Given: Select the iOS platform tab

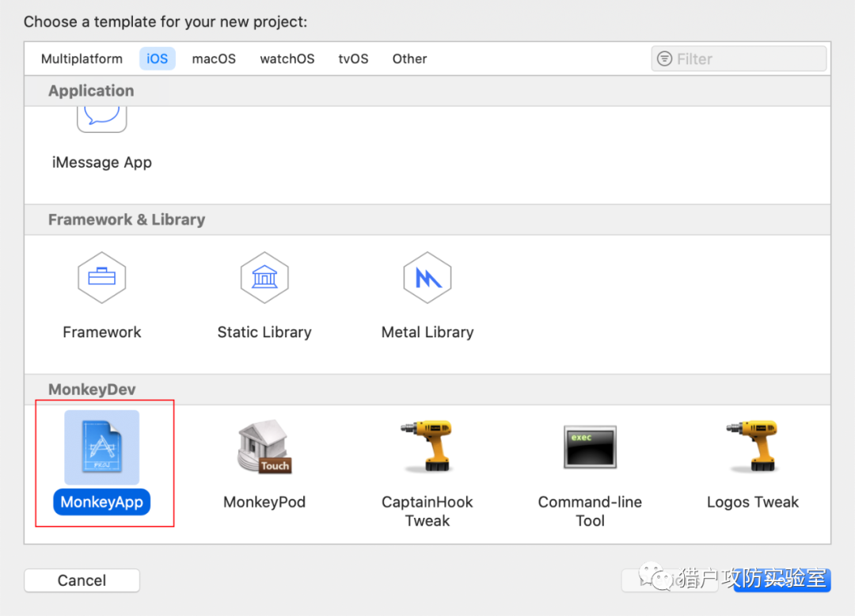Looking at the screenshot, I should click(158, 59).
